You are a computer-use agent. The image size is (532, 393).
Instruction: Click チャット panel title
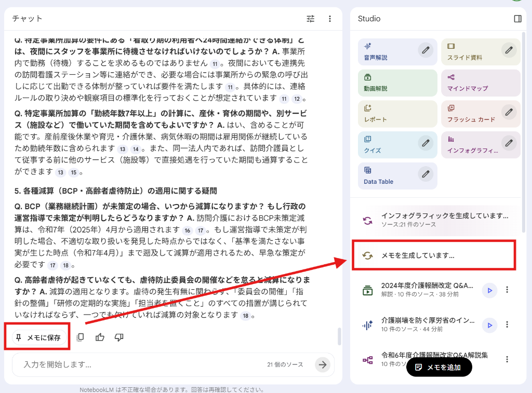click(27, 19)
